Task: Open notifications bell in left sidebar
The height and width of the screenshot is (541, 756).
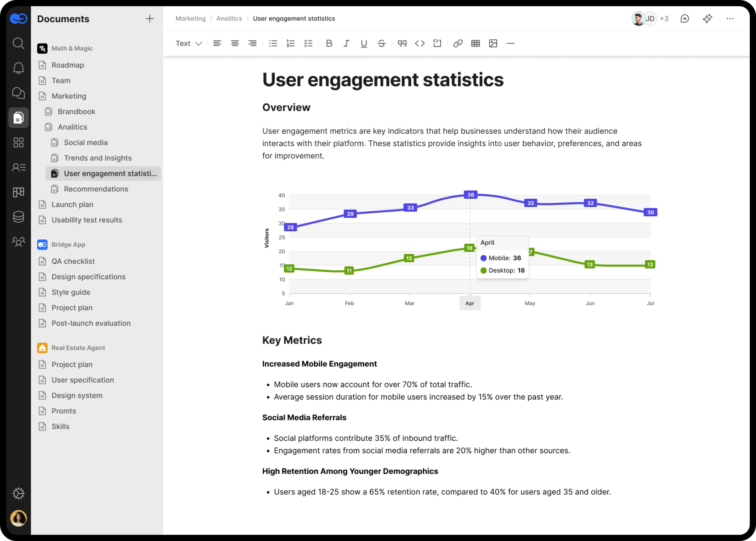Action: [x=18, y=68]
